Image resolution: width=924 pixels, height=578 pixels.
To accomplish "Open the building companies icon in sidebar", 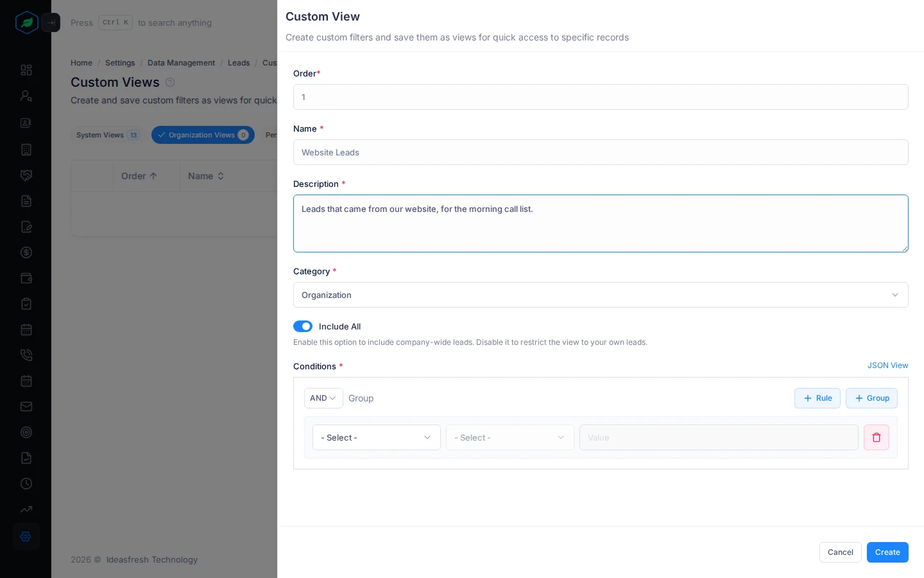I will [x=26, y=150].
